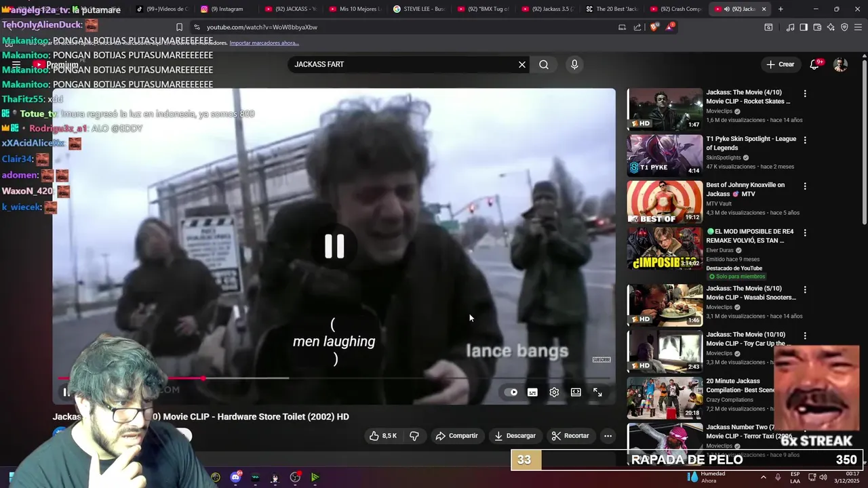This screenshot has height=488, width=868.
Task: Open options for Best of Johnny Knoxville
Action: point(805,186)
